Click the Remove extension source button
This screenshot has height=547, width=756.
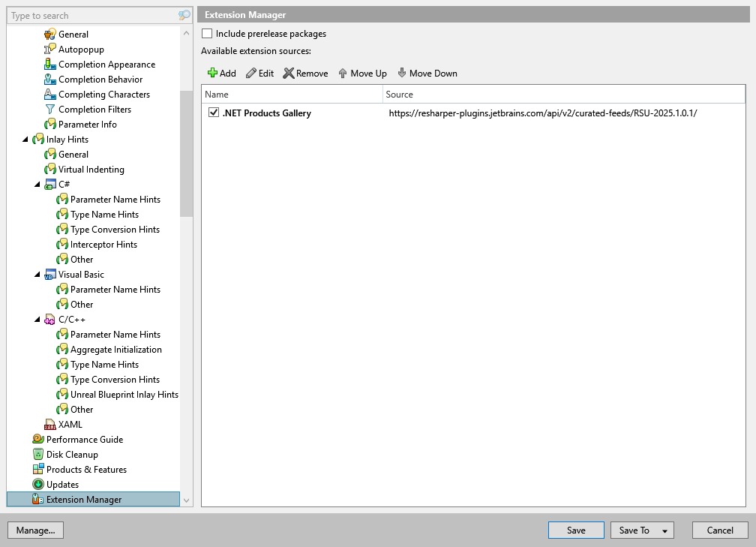pyautogui.click(x=305, y=73)
